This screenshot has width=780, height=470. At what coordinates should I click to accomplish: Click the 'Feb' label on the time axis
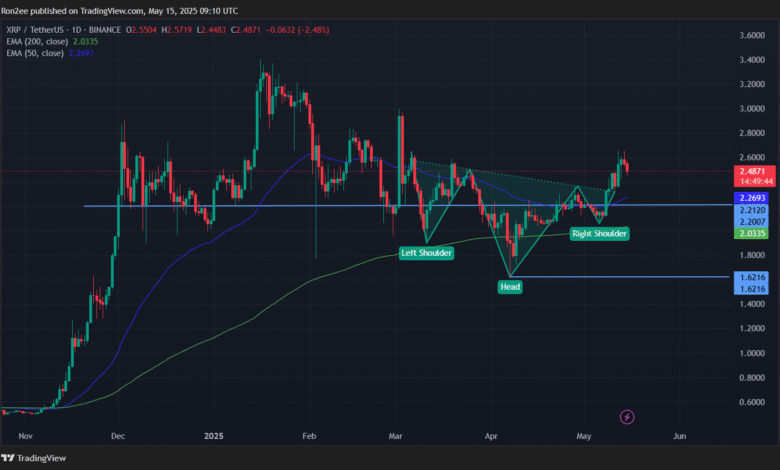pos(309,436)
